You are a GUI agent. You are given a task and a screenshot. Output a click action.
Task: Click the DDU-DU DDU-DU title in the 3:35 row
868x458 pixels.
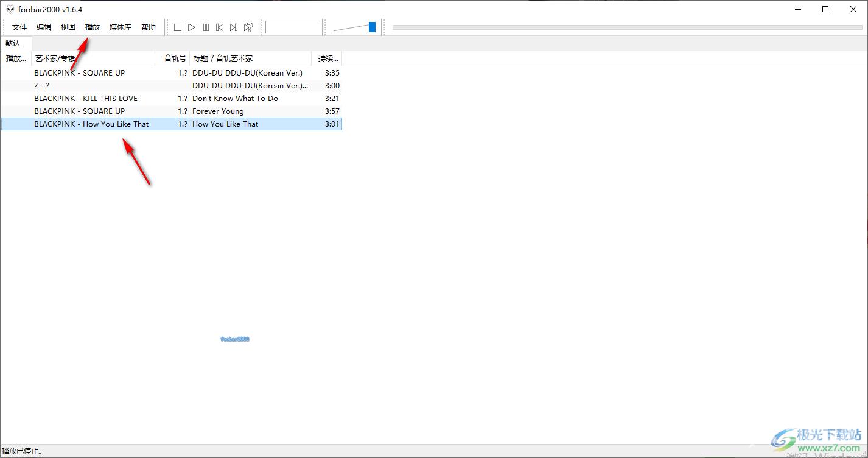[x=247, y=73]
